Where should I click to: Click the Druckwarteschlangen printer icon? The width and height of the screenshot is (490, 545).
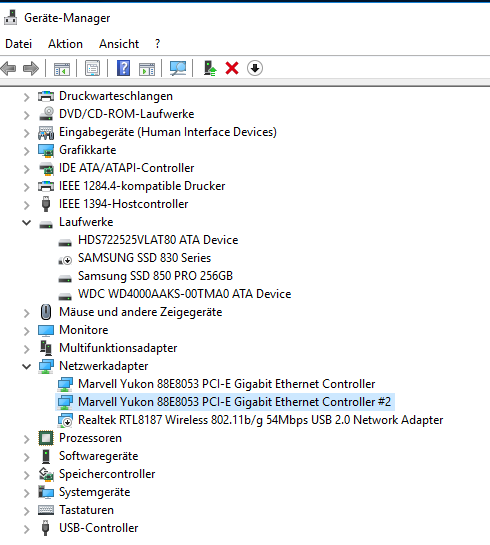pos(46,96)
